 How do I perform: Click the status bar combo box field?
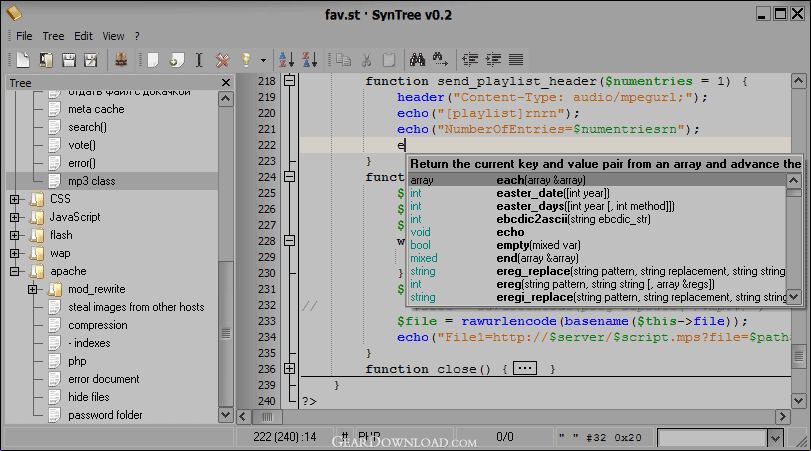713,438
